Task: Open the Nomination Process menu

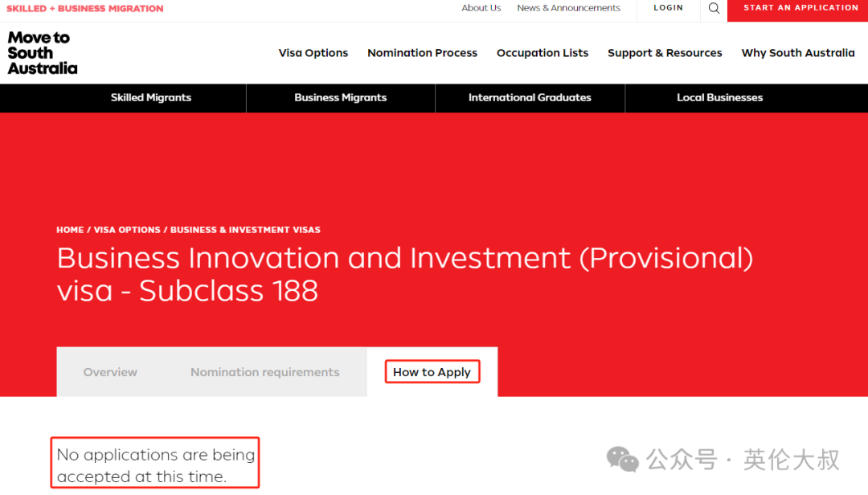Action: [x=423, y=53]
